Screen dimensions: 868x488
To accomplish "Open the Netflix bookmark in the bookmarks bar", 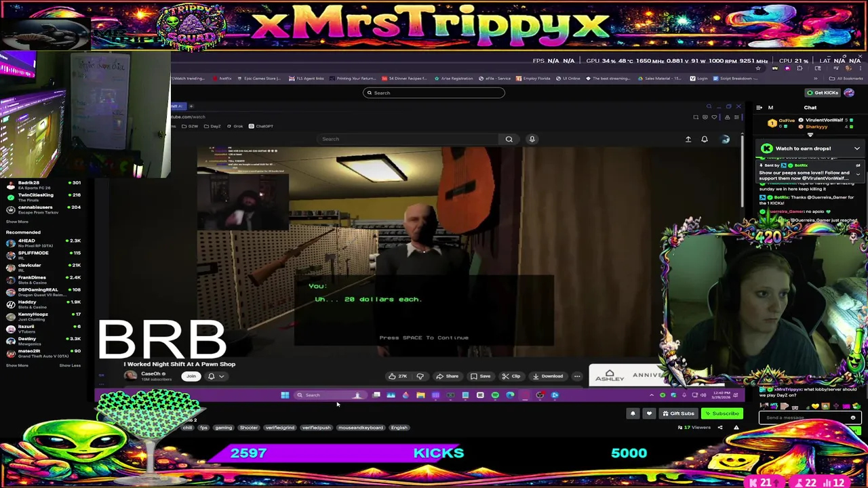I will tap(222, 79).
